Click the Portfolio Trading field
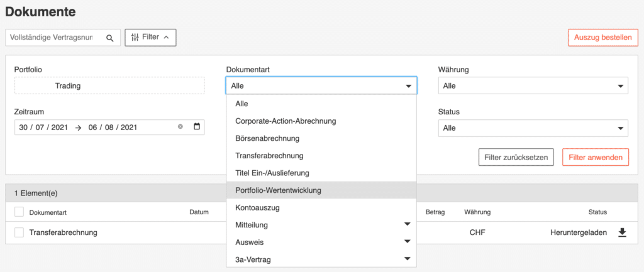Viewport: 644px width, 272px height. (109, 85)
